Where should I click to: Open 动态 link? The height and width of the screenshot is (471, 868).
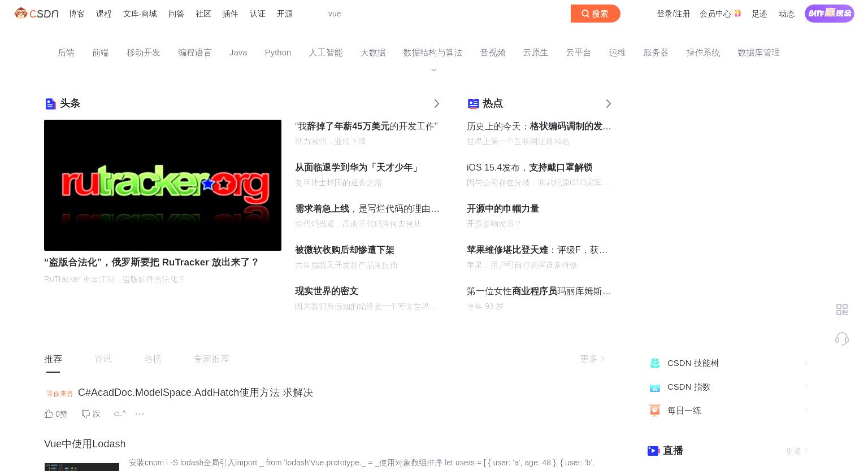[x=787, y=14]
